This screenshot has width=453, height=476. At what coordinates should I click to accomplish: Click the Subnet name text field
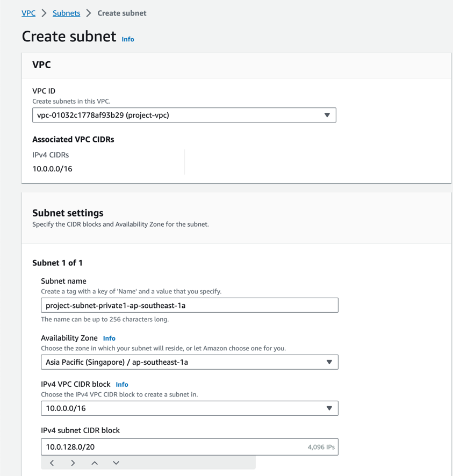(x=189, y=305)
